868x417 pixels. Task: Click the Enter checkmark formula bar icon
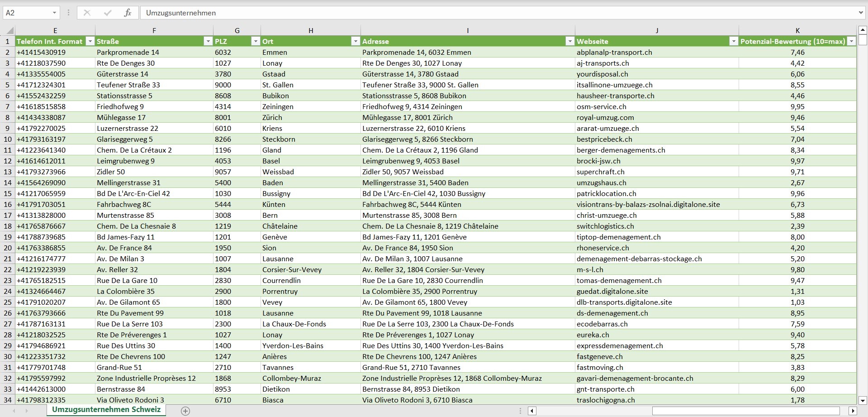click(x=108, y=13)
